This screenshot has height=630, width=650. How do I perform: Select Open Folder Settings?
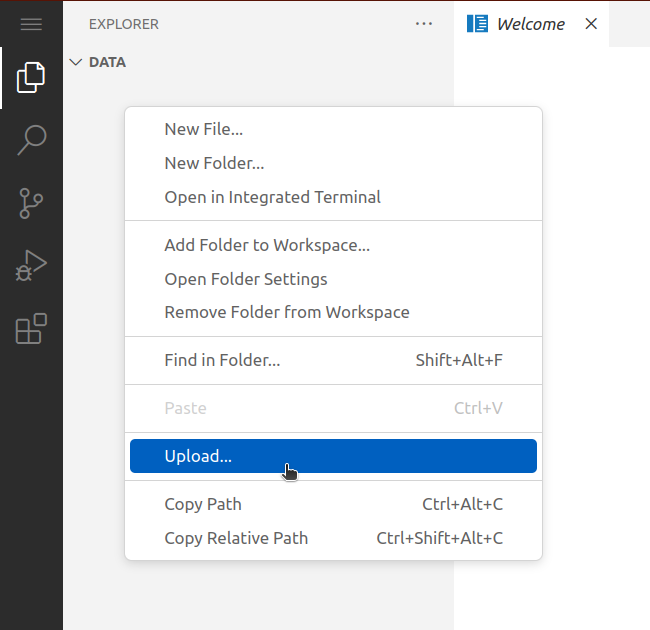333,279
